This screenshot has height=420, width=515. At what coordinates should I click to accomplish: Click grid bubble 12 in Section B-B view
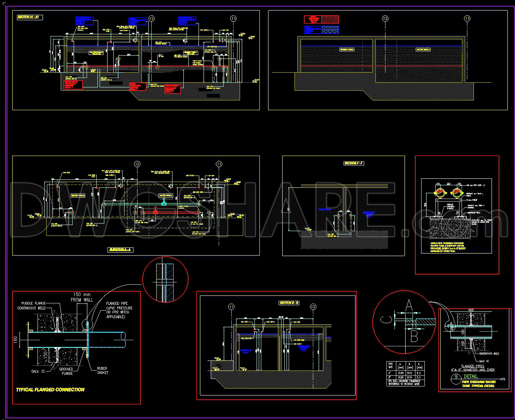[313, 307]
